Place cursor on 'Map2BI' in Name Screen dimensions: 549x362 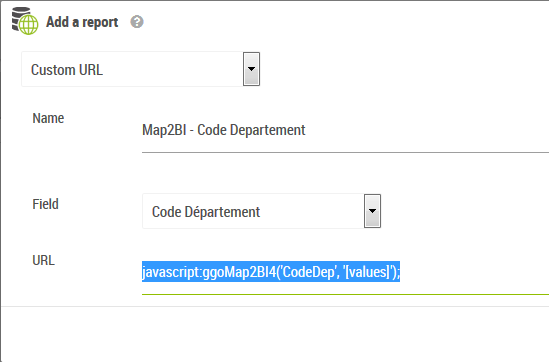164,130
